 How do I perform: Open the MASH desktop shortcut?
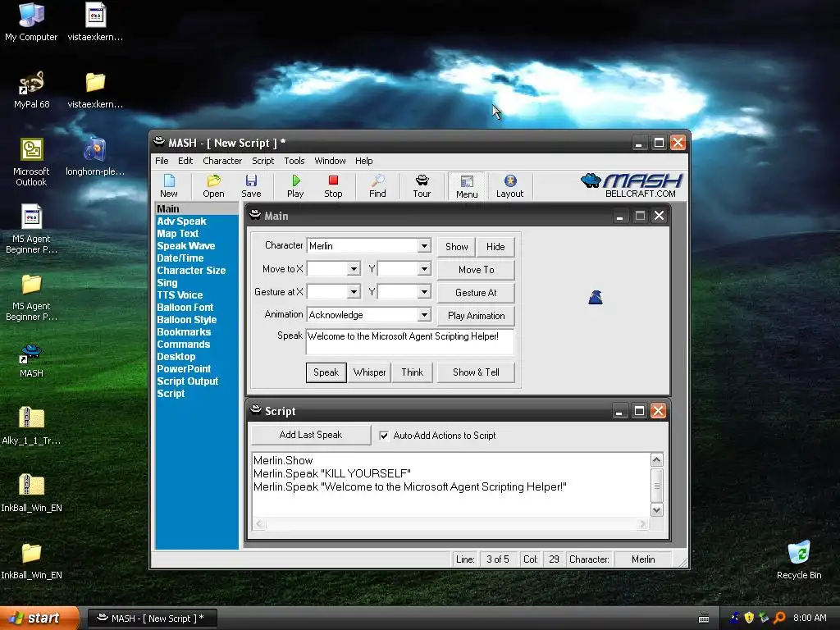click(31, 361)
